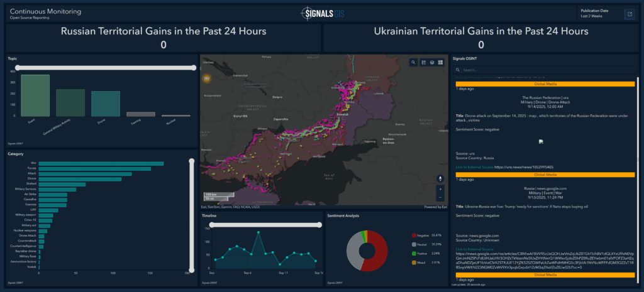
Task: Show the map legend
Action: click(x=423, y=62)
